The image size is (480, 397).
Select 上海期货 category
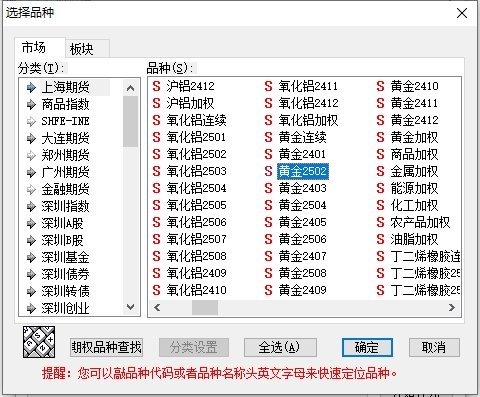(66, 87)
